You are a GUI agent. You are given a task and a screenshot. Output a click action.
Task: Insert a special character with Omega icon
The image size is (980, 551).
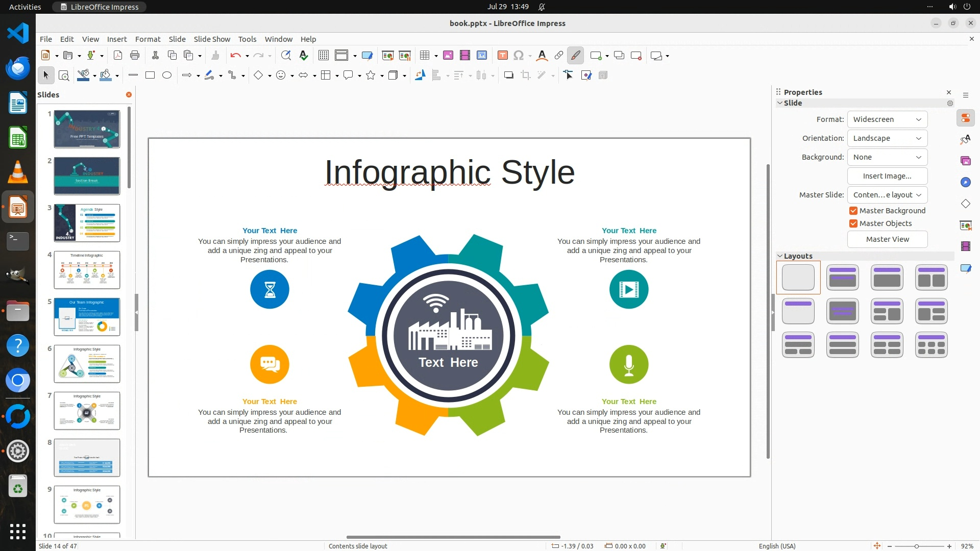pos(519,56)
